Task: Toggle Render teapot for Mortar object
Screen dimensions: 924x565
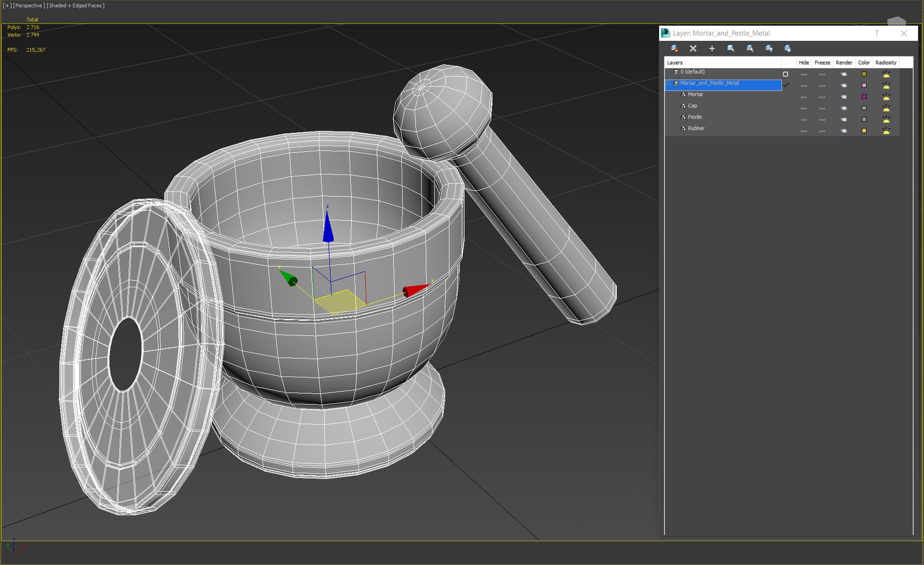Action: [843, 97]
